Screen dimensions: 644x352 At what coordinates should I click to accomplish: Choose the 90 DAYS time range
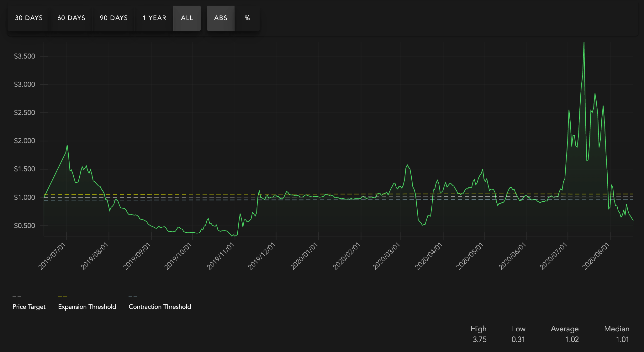[x=114, y=18]
